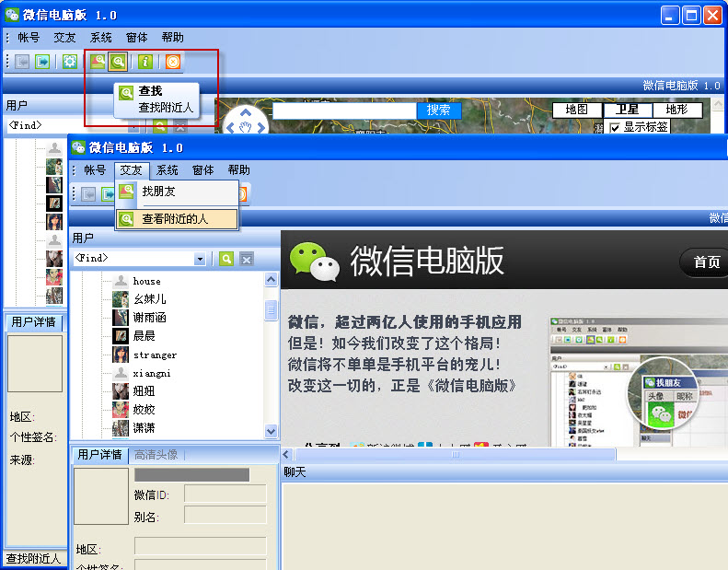Click green search icon beside front window Find box

(x=226, y=259)
